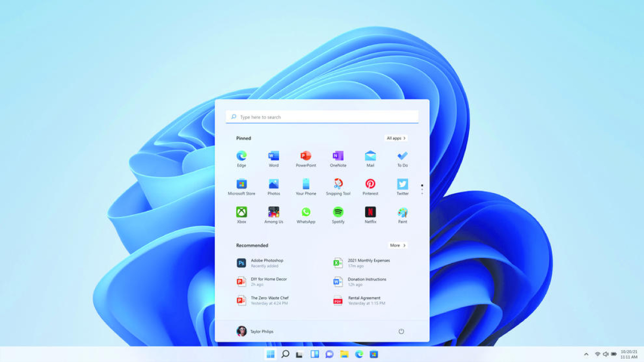Screen dimensions: 644x362
Task: Launch Microsoft To Do
Action: point(402,156)
